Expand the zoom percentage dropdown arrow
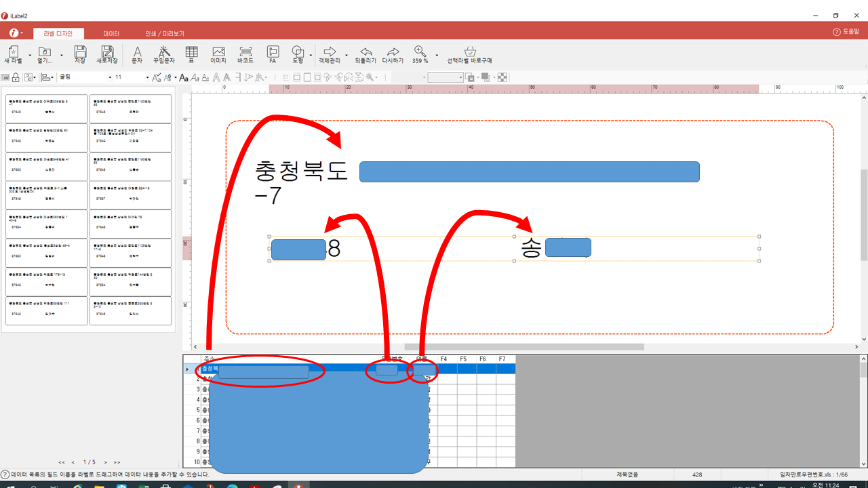 [x=437, y=55]
